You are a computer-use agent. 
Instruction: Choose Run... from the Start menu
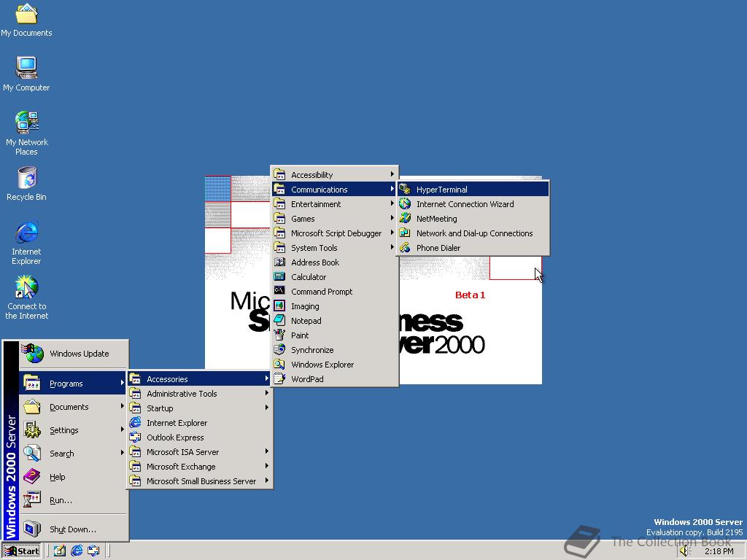pos(74,500)
